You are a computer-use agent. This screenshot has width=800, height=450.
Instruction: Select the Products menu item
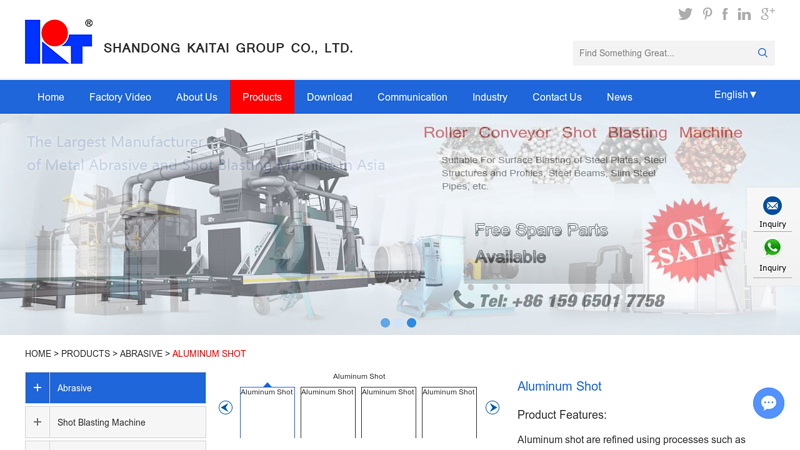click(262, 97)
